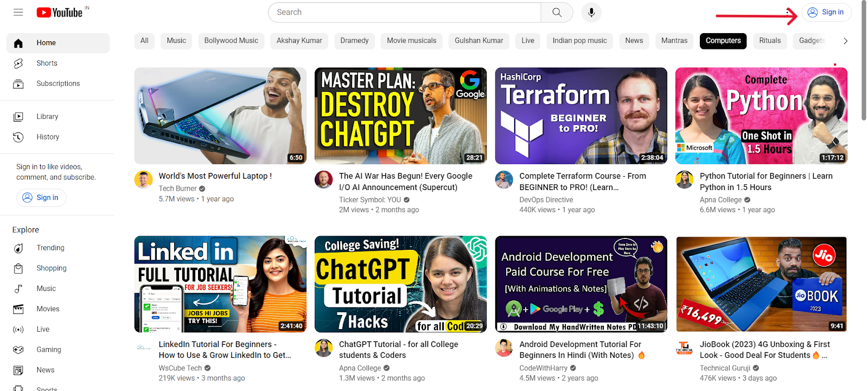Click the sidebar Sign in button
This screenshot has height=391, width=868.
[x=41, y=198]
